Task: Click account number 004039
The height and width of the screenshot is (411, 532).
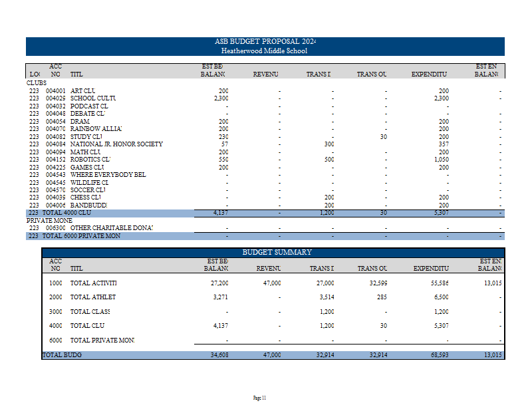Action: (x=56, y=197)
